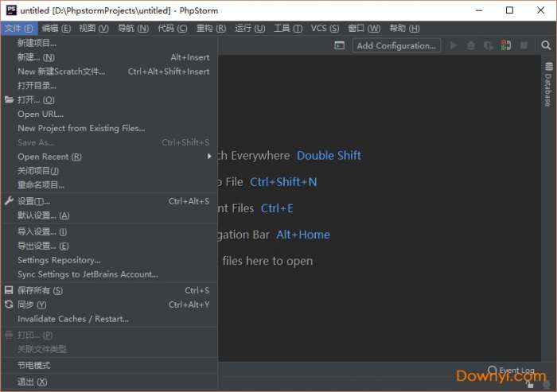
Task: Click the terminal window icon beside Add Configuration
Action: (x=340, y=45)
